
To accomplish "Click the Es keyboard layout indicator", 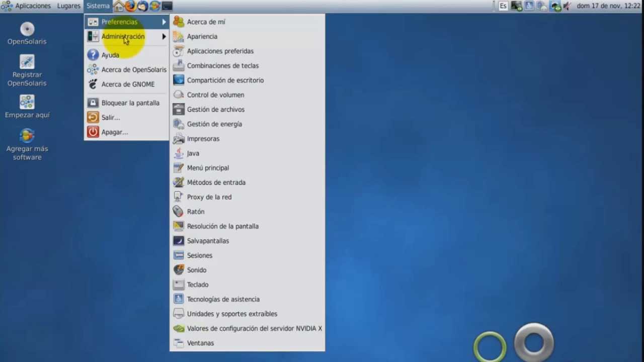I will [x=503, y=6].
